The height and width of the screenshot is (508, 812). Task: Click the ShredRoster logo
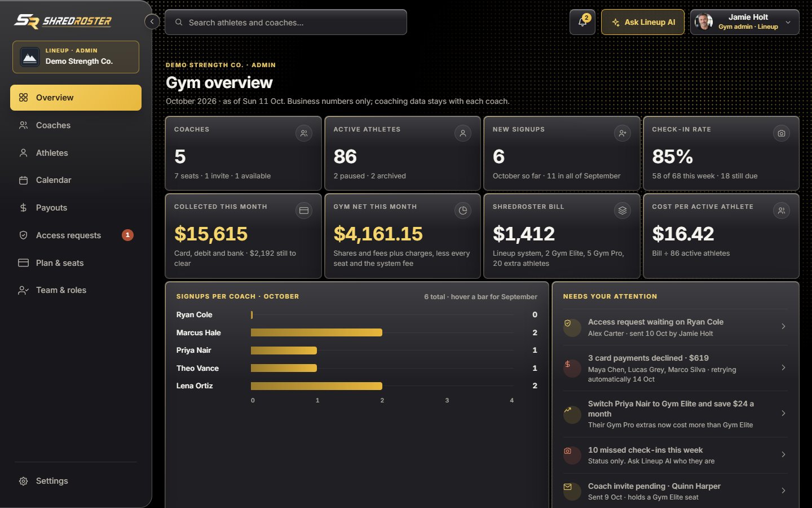[63, 21]
